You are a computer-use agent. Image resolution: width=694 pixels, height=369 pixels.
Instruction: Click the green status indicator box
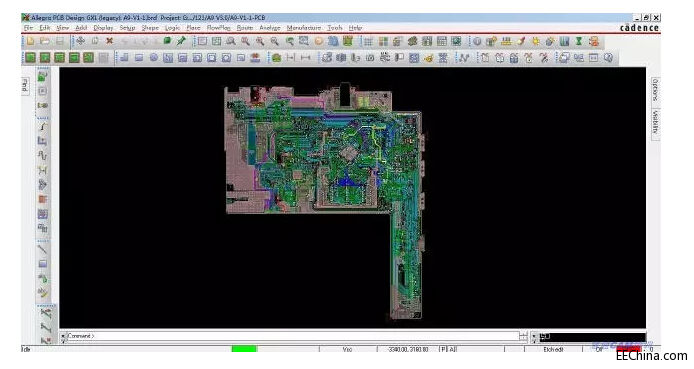[x=244, y=349]
